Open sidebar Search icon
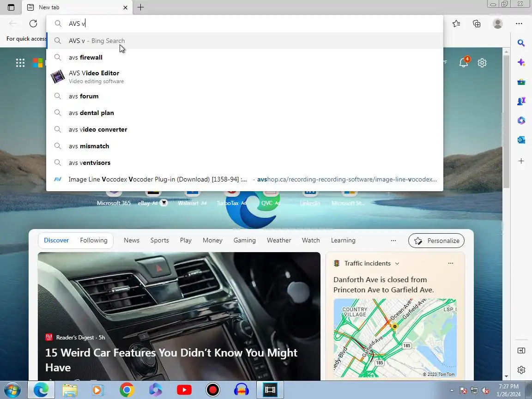This screenshot has width=532, height=399. click(521, 43)
